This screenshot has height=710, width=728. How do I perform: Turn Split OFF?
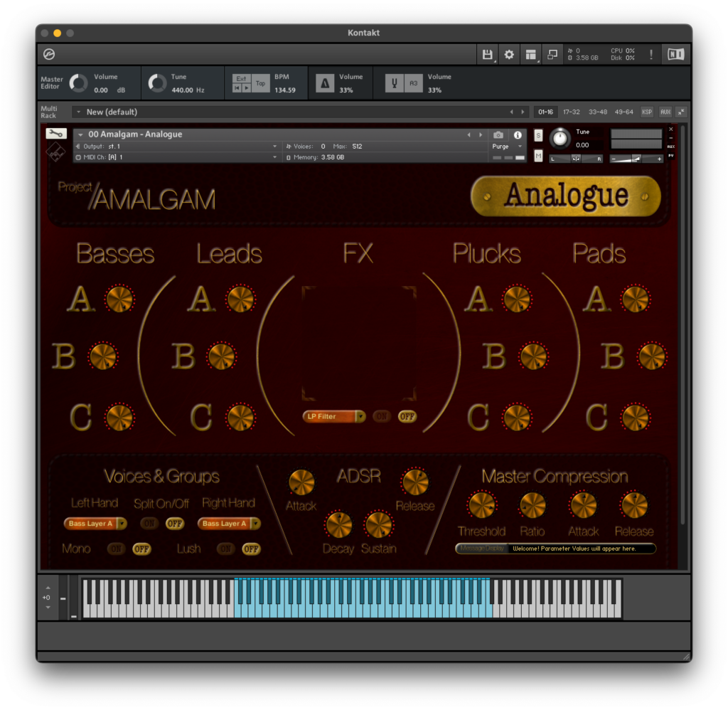tap(175, 524)
